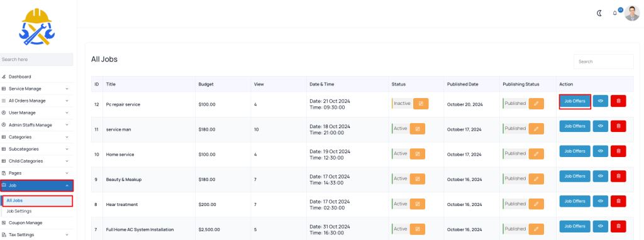
Task: Change status of Pc repair service job
Action: tap(421, 104)
